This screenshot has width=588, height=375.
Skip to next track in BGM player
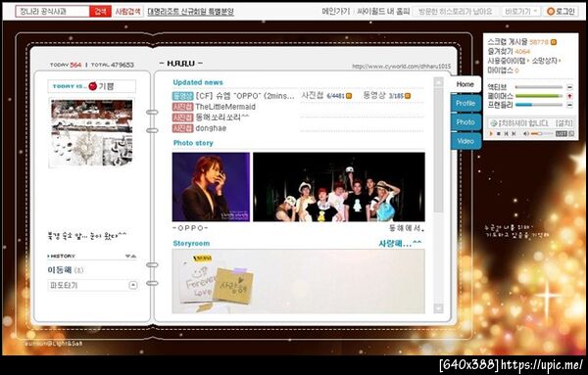point(514,134)
